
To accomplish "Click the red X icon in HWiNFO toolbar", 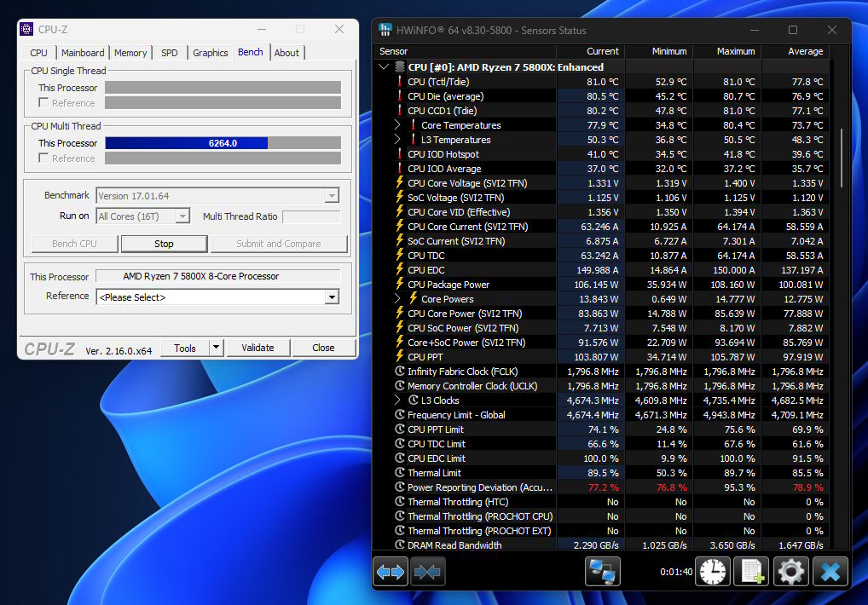I will pyautogui.click(x=829, y=572).
